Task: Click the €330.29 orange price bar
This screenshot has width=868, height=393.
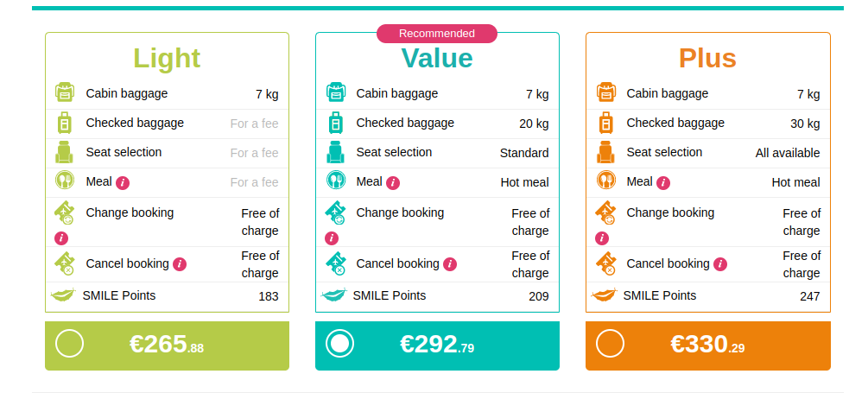Action: coord(707,345)
